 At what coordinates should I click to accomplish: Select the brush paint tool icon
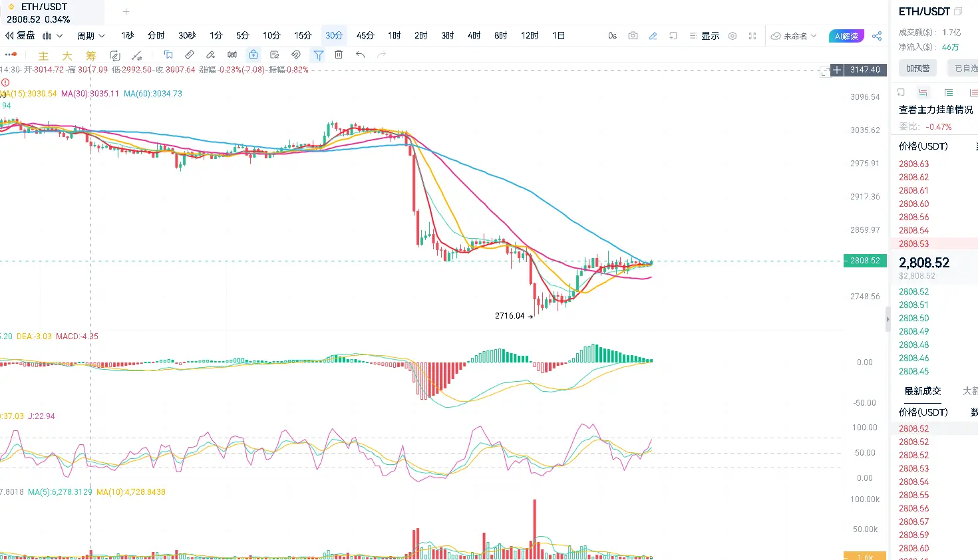(211, 55)
